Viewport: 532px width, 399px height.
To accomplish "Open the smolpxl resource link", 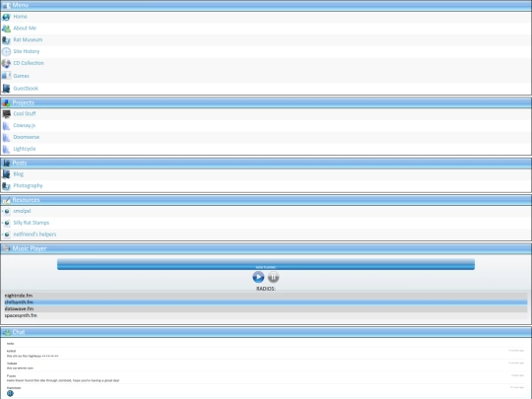I will [22, 211].
